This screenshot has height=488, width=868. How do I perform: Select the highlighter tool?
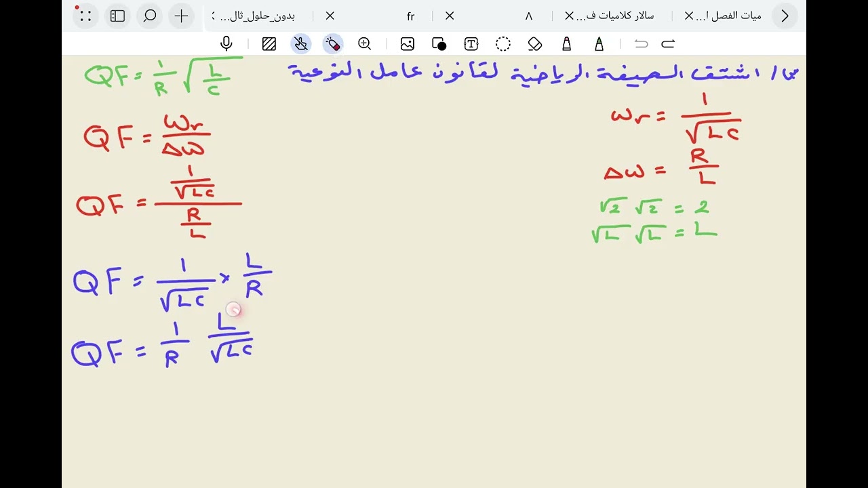click(x=567, y=44)
